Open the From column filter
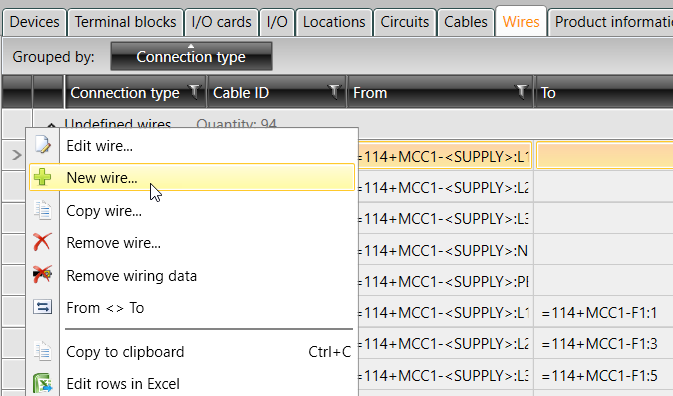This screenshot has width=673, height=396. click(x=521, y=91)
